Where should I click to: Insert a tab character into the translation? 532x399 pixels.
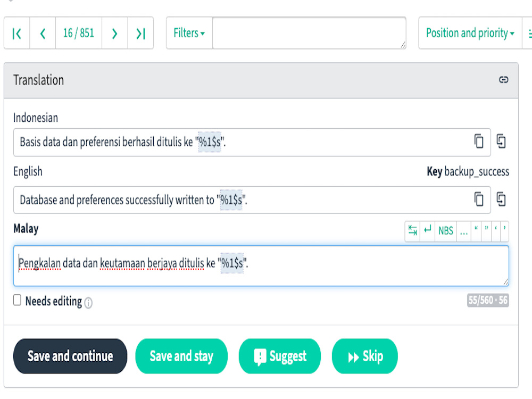pyautogui.click(x=412, y=231)
